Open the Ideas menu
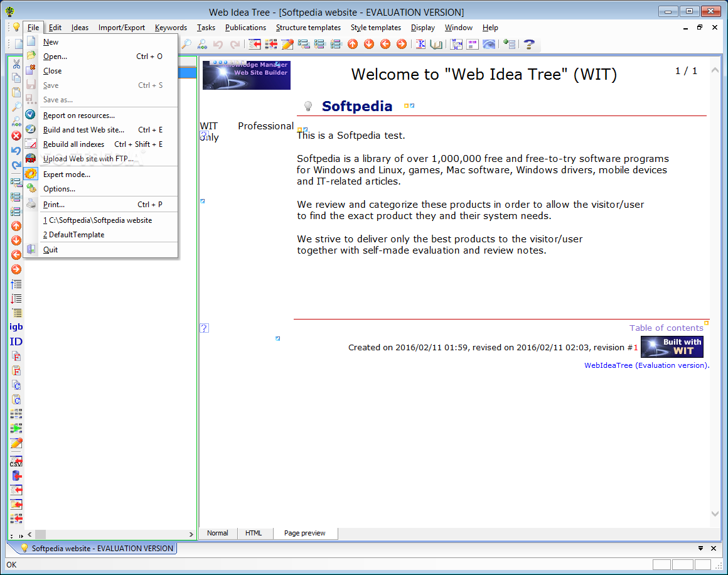 tap(80, 28)
